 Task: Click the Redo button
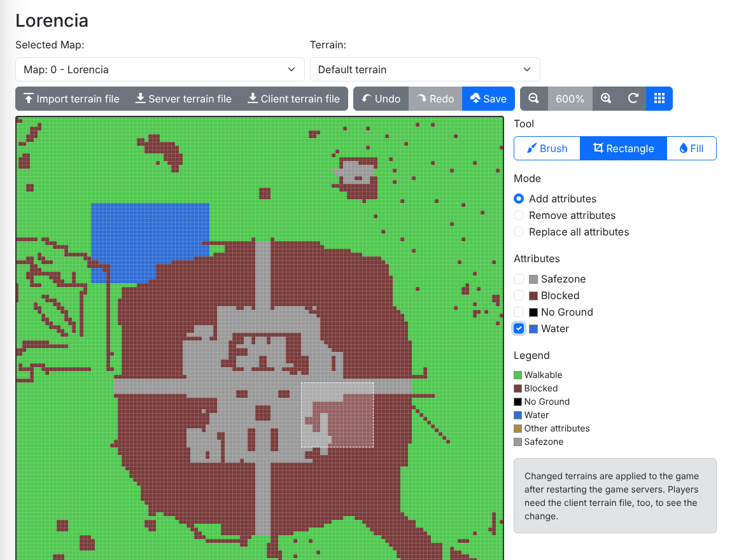click(x=435, y=99)
